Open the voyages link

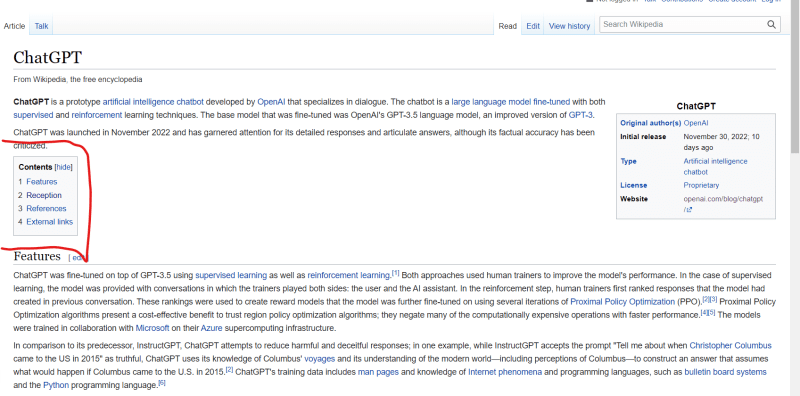[x=320, y=359]
